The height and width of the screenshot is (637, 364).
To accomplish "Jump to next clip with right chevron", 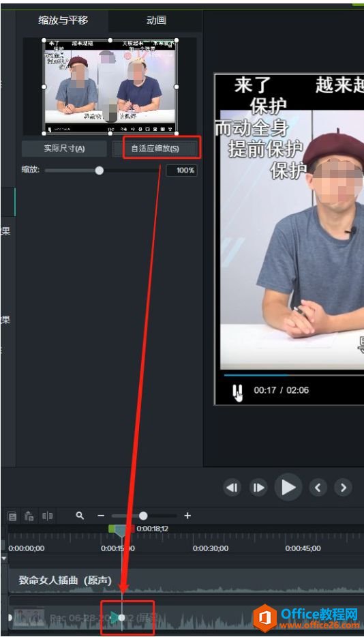I will coord(344,488).
